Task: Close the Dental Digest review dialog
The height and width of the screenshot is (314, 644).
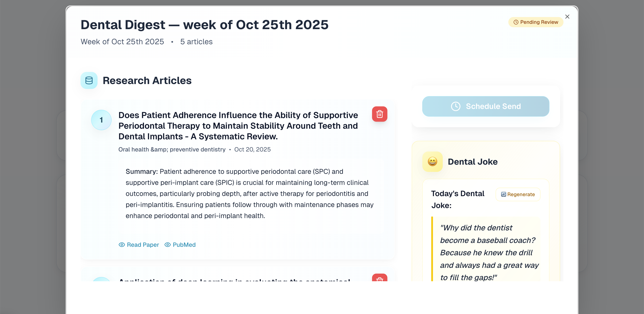Action: [x=567, y=16]
